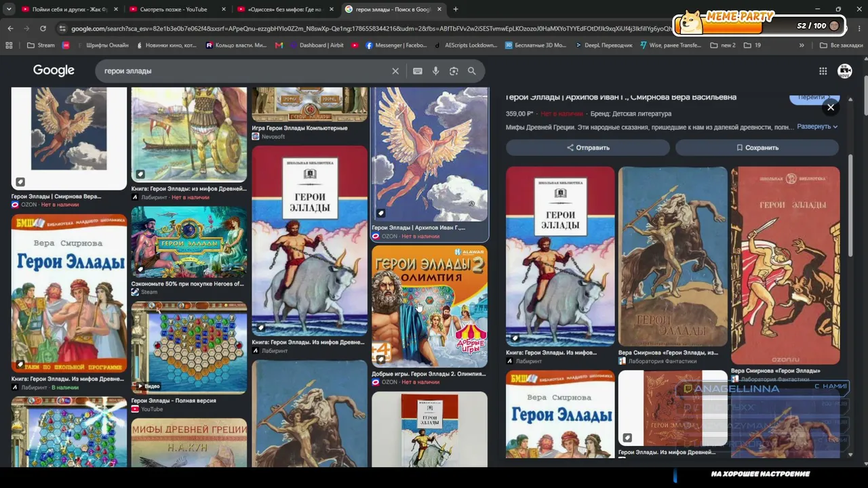Close the 'герои эллады - Поиск в Google' tab
Screen dimensions: 868x488
coord(439,9)
